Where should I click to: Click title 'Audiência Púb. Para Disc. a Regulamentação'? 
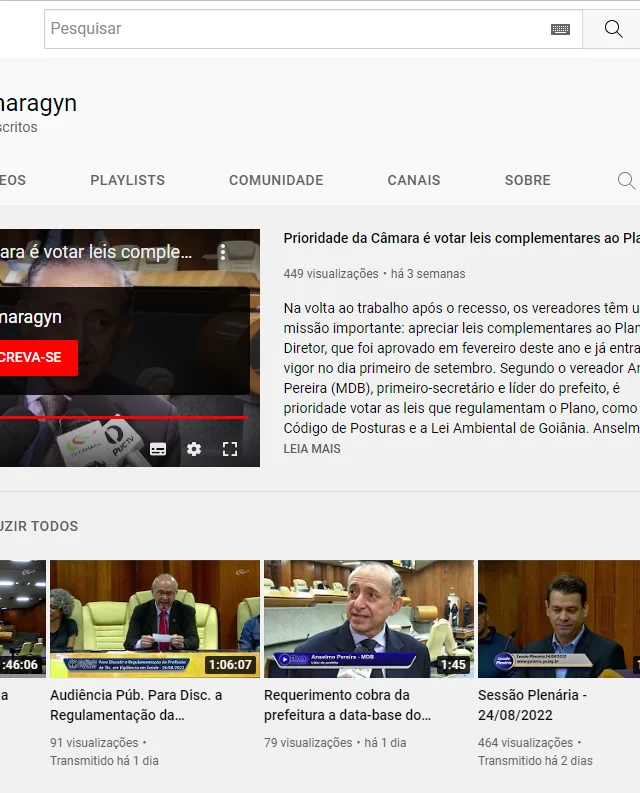click(136, 705)
